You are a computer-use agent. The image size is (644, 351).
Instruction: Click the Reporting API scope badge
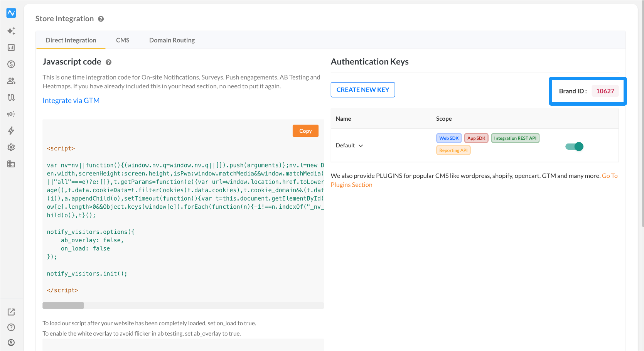coord(453,150)
